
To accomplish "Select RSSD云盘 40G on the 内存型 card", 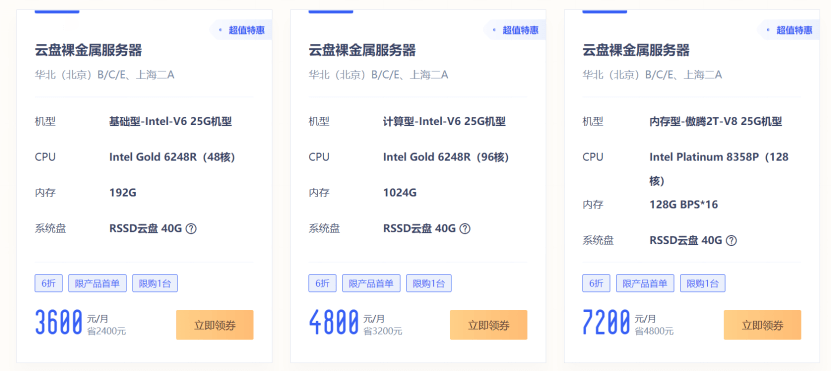I will pyautogui.click(x=686, y=241).
